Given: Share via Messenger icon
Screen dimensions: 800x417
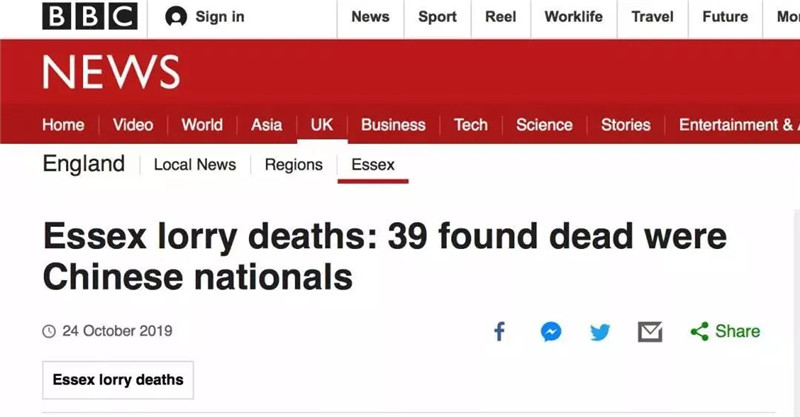Looking at the screenshot, I should click(551, 331).
